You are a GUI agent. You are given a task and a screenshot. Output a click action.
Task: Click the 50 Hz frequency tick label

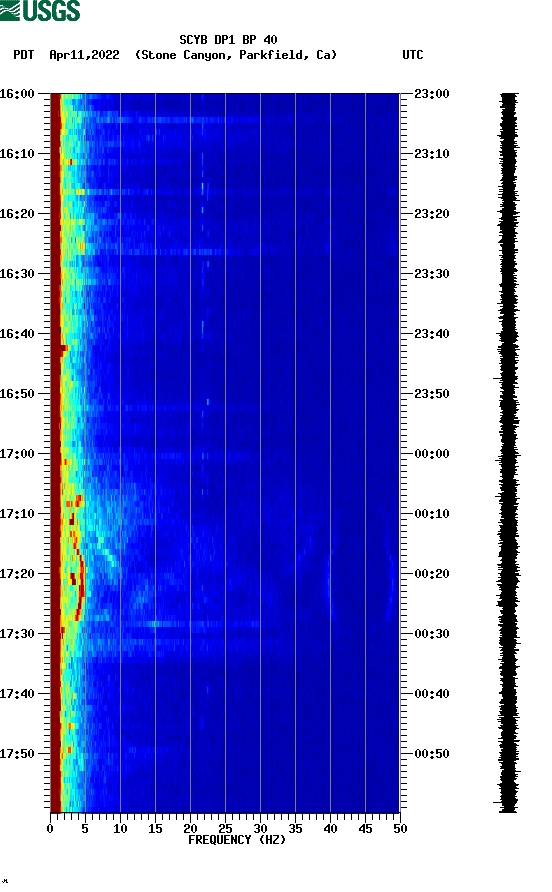pos(401,829)
